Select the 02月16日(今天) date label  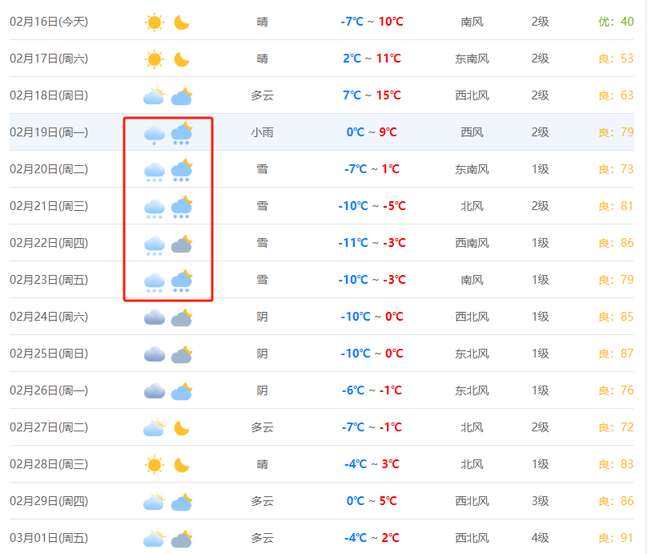tap(49, 22)
